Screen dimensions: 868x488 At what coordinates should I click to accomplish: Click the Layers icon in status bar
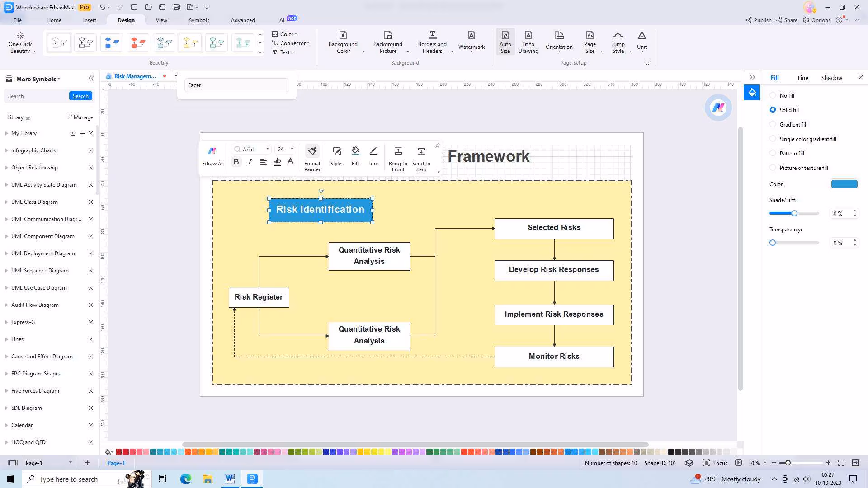689,463
